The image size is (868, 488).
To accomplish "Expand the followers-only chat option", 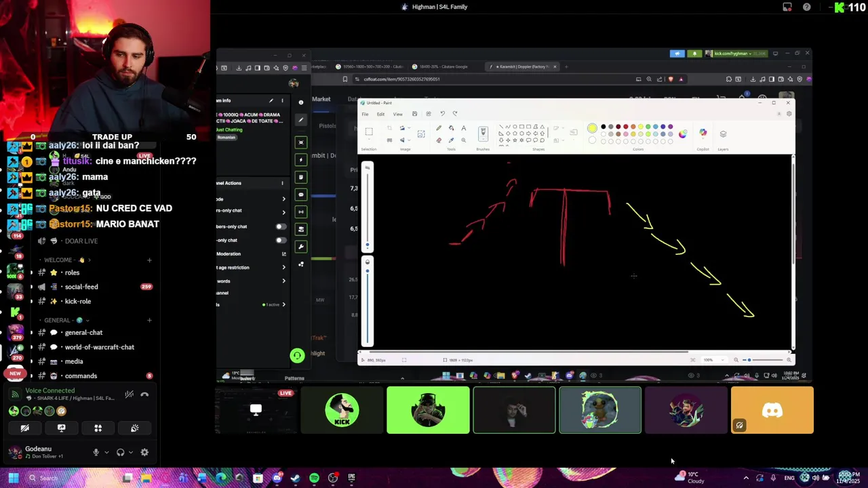I will click(x=283, y=211).
